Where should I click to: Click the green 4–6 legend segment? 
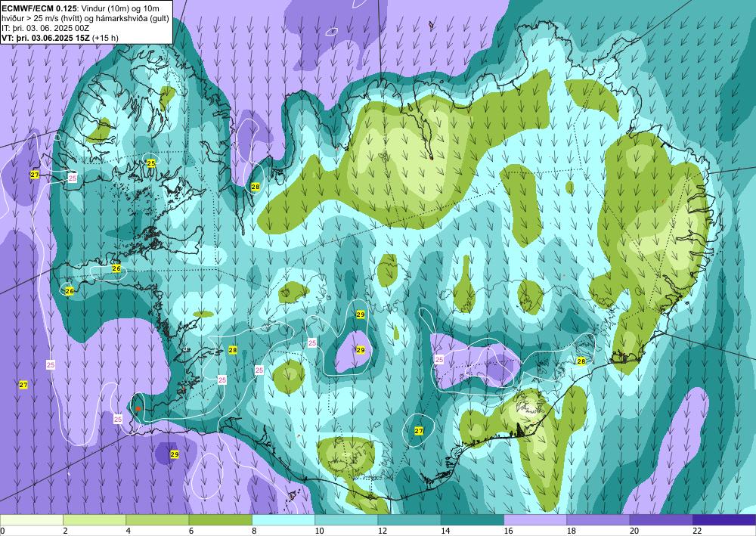coord(157,519)
